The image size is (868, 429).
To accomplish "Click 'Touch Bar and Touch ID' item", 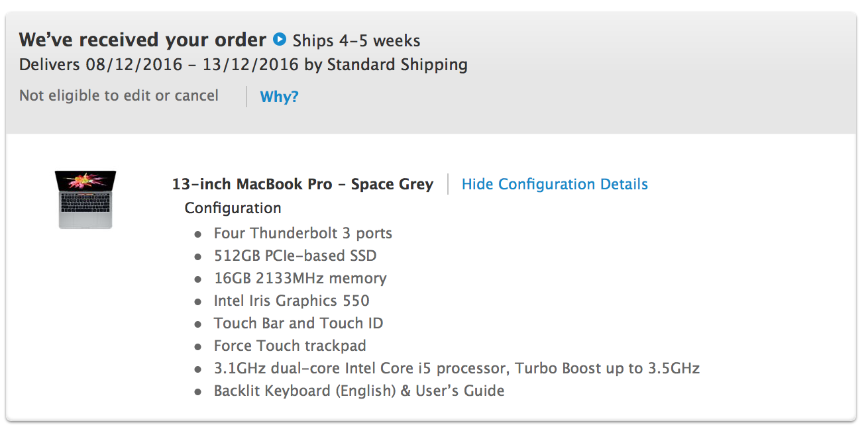I will (x=298, y=323).
